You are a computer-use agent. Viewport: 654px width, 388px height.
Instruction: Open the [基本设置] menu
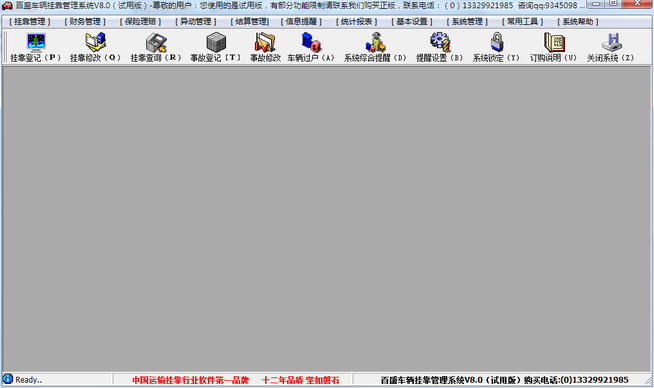pos(412,22)
